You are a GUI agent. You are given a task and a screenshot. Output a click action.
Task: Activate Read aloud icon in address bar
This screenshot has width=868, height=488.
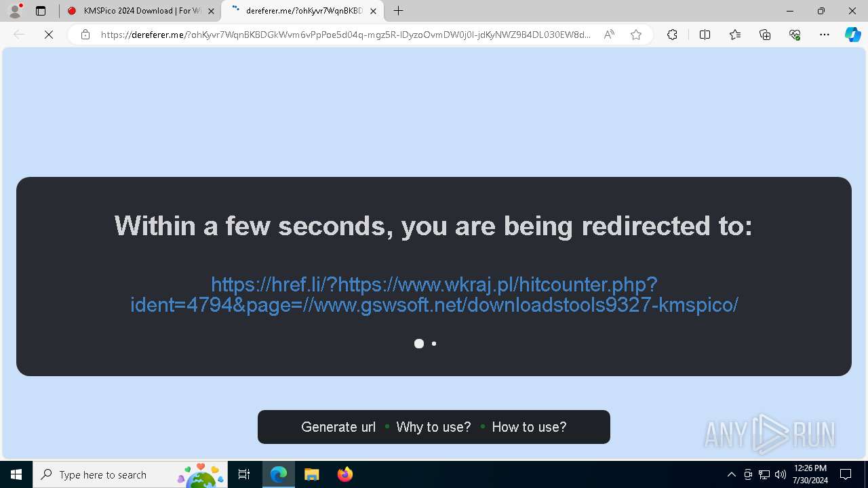[x=609, y=35]
